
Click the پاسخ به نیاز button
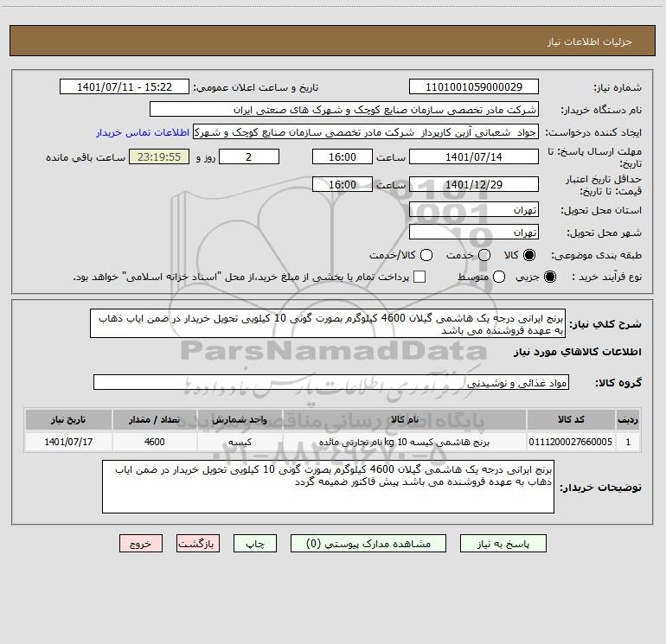click(x=503, y=544)
